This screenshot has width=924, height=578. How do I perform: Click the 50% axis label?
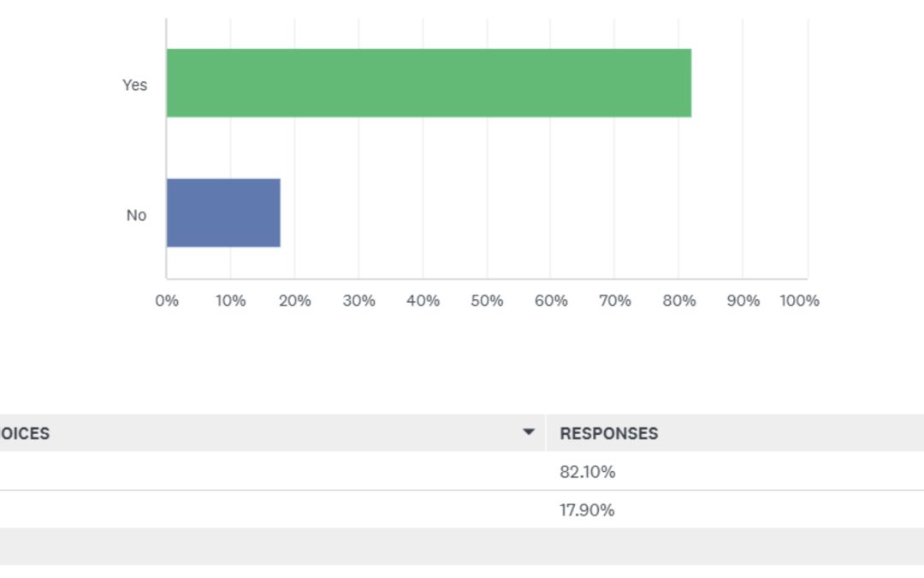(x=487, y=301)
